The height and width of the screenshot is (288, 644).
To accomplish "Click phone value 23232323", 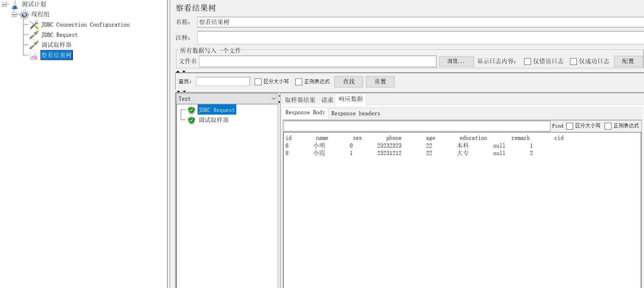I will (x=389, y=146).
